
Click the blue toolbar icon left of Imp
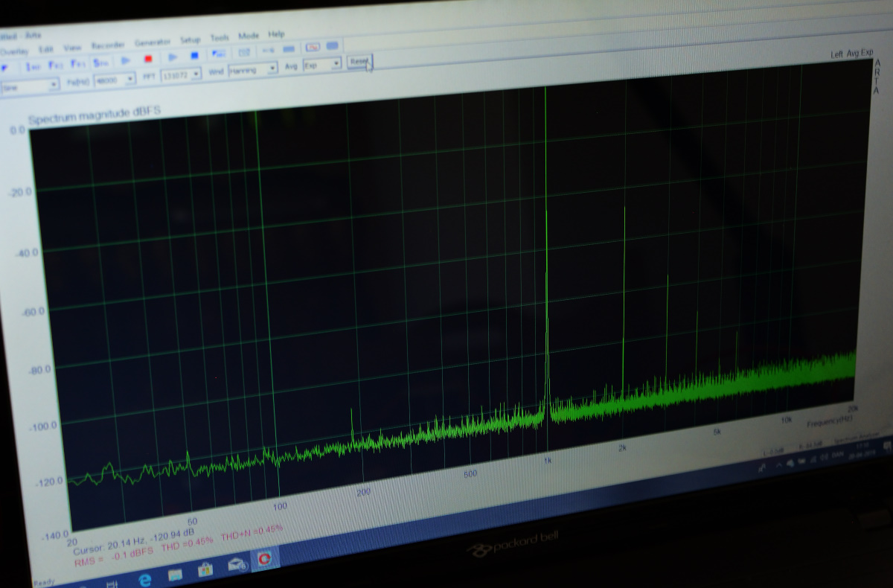4,68
